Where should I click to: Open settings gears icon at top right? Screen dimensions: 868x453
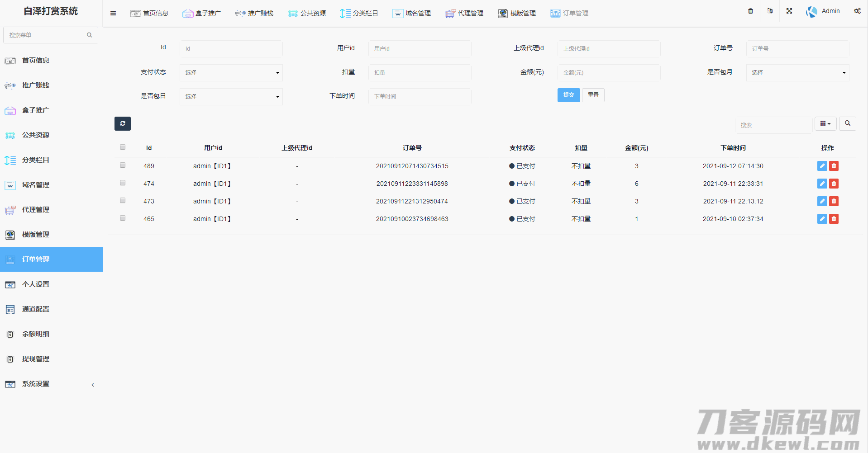[x=857, y=11]
